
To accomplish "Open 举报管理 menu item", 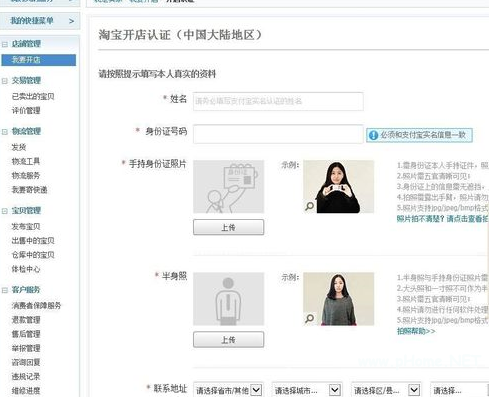I will pyautogui.click(x=26, y=348).
